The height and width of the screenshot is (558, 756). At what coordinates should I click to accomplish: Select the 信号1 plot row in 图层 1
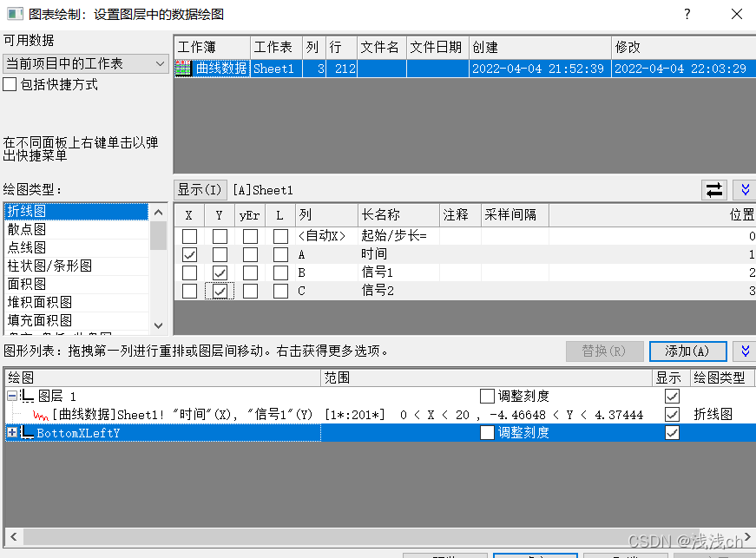(379, 415)
